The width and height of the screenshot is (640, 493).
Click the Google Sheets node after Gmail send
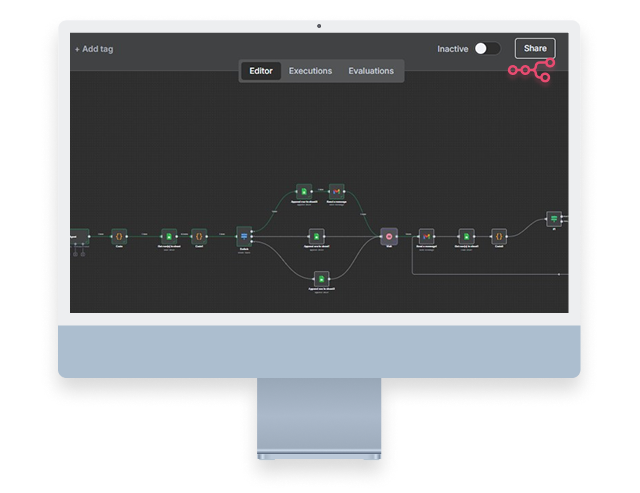464,237
